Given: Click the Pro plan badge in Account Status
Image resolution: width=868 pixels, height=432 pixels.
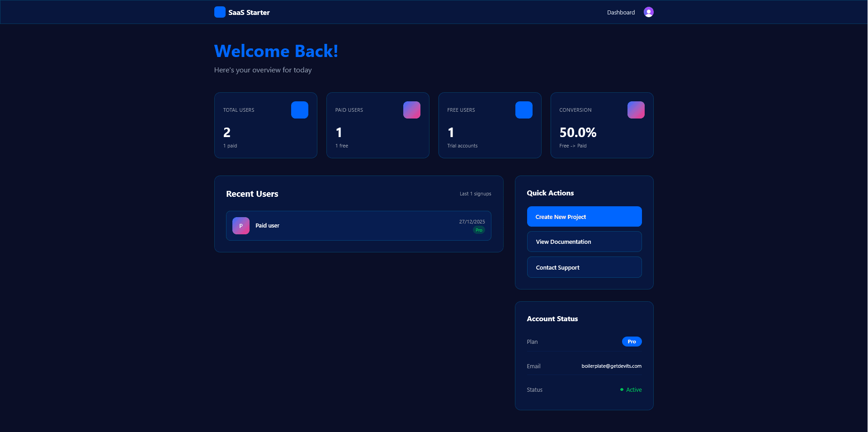Looking at the screenshot, I should (631, 342).
